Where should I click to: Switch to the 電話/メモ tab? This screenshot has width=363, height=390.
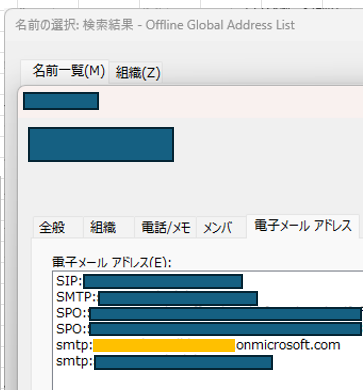165,227
